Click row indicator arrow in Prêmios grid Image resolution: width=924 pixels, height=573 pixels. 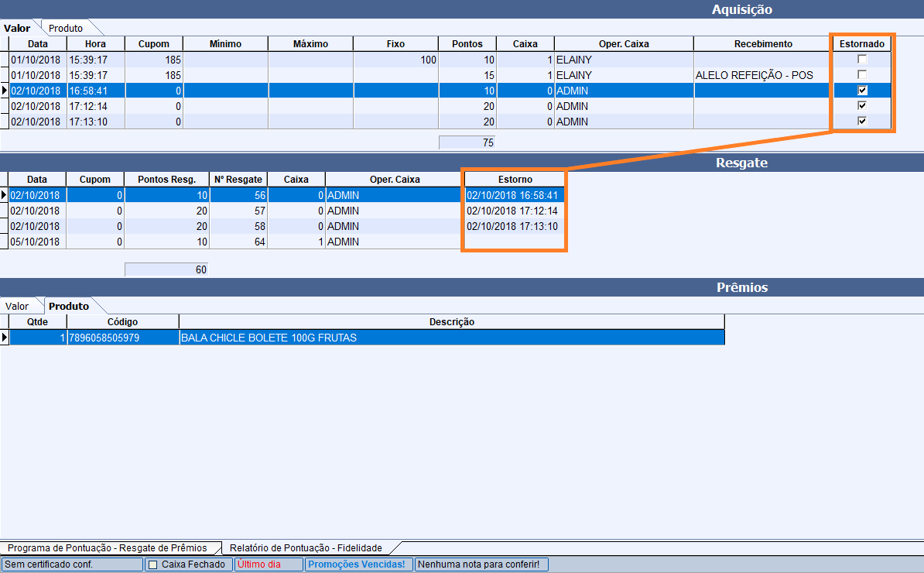[x=5, y=338]
